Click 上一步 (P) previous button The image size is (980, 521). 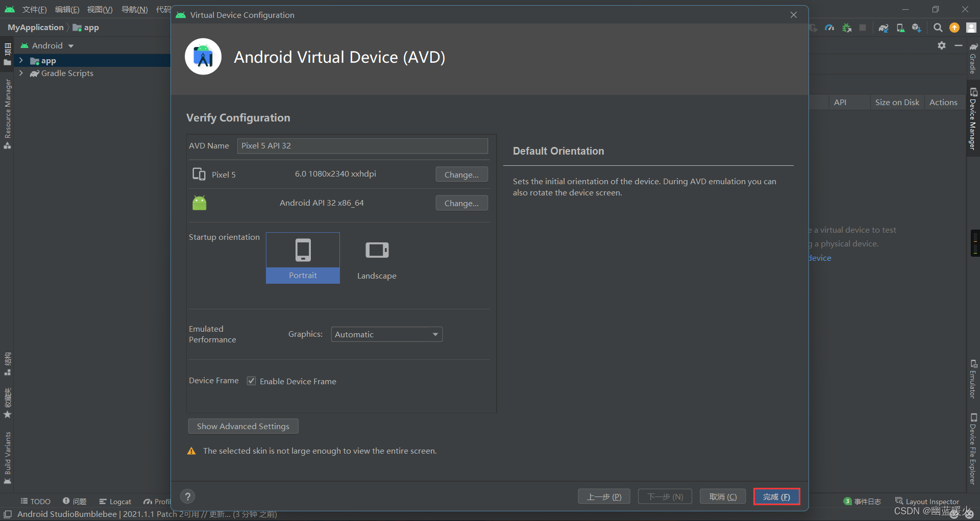coord(604,497)
